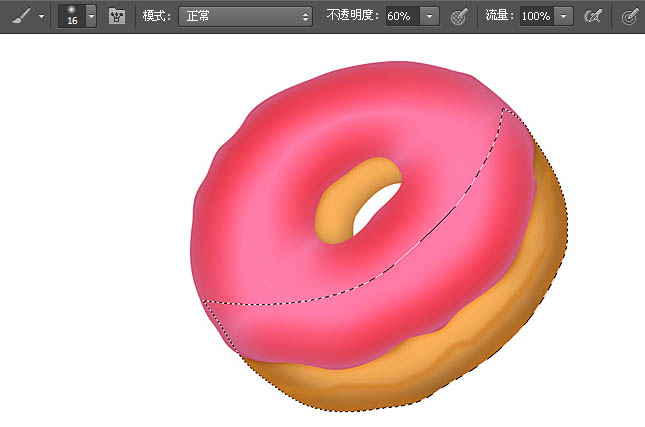Click the flow 100% input field
Image resolution: width=645 pixels, height=427 pixels.
pyautogui.click(x=536, y=16)
